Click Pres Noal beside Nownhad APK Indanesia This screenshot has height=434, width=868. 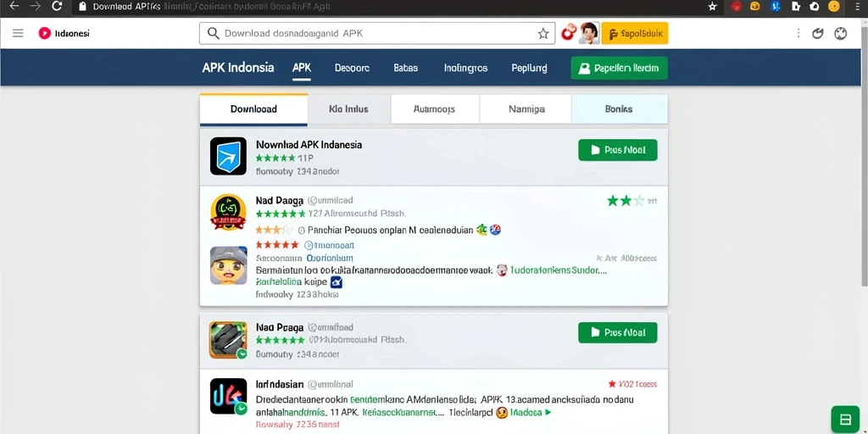[618, 150]
